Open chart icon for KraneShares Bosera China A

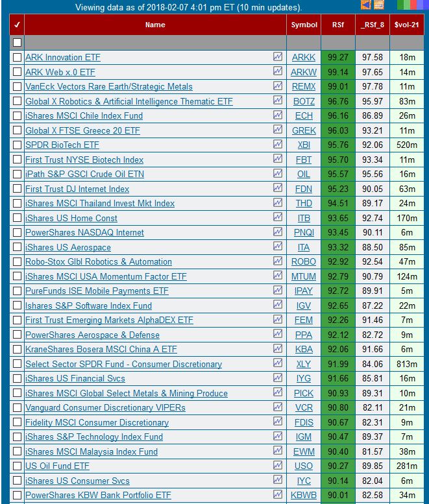click(278, 348)
